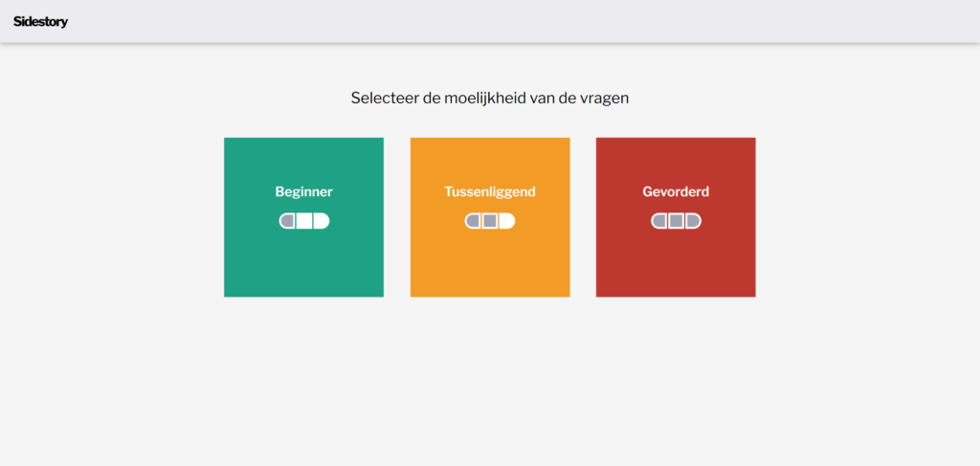Click the first gray segment of Gevorderd's meter
The image size is (980, 466).
(x=658, y=221)
